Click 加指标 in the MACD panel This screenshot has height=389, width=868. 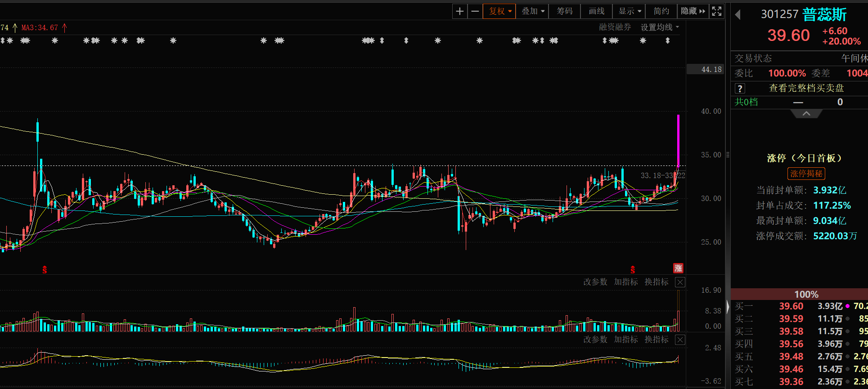(626, 340)
